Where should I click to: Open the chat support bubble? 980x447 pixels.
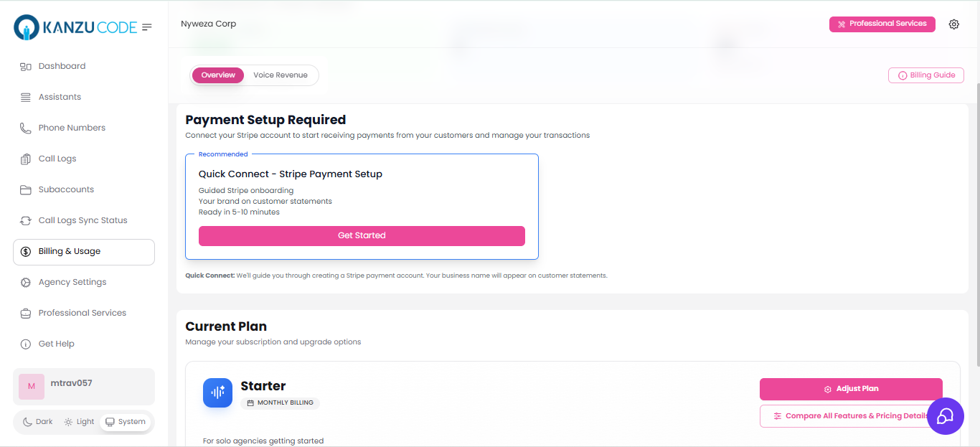946,416
